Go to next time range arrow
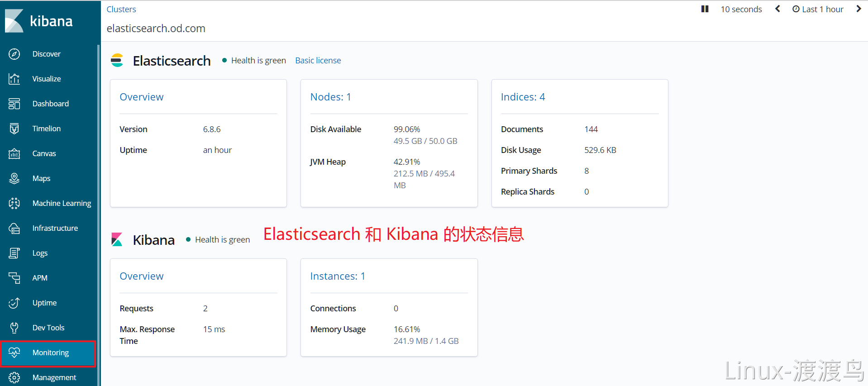This screenshot has width=868, height=386. tap(858, 9)
